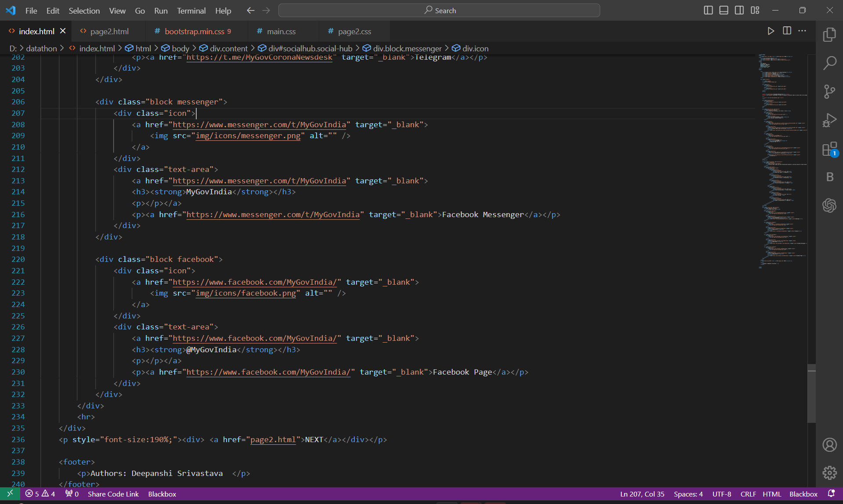Image resolution: width=843 pixels, height=504 pixels.
Task: Open the ChatGPT sidebar icon
Action: coord(829,205)
